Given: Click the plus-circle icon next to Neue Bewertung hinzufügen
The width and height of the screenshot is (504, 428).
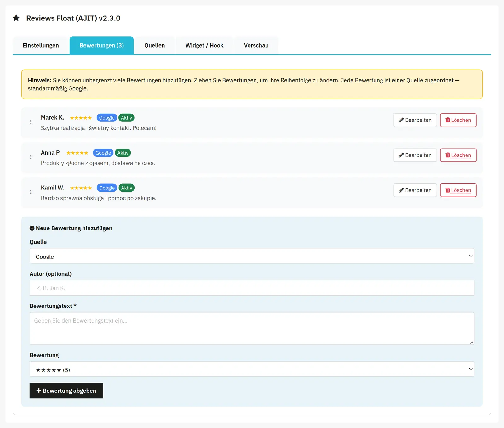Looking at the screenshot, I should pyautogui.click(x=32, y=228).
